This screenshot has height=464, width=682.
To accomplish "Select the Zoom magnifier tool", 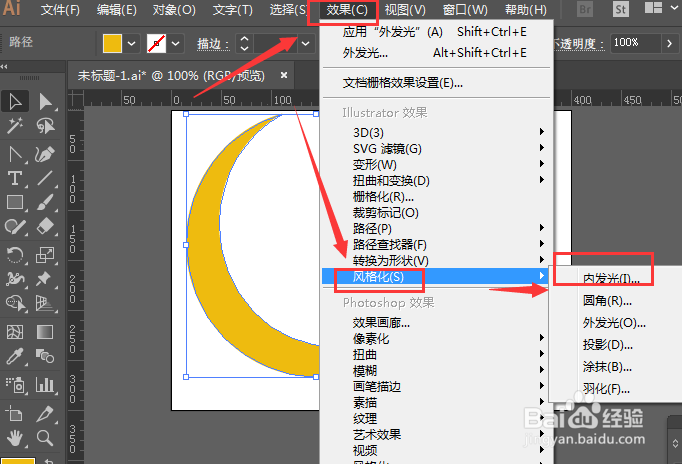I will (45, 438).
